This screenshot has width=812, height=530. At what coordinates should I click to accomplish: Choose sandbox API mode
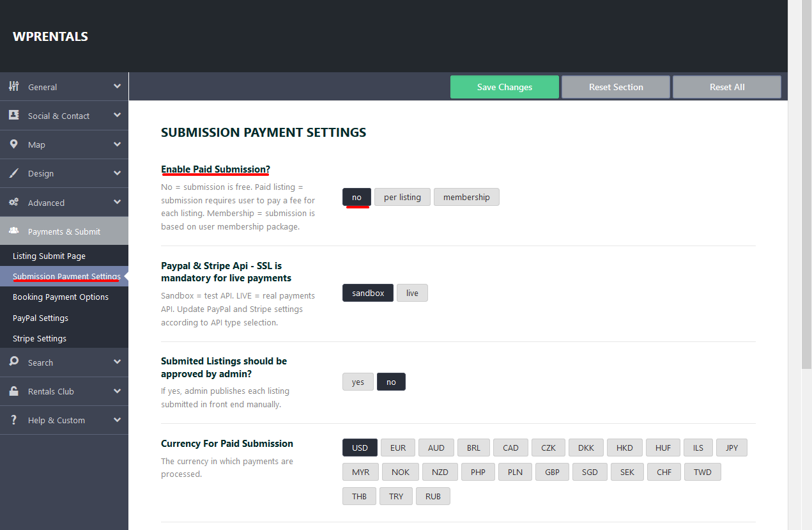click(x=368, y=293)
